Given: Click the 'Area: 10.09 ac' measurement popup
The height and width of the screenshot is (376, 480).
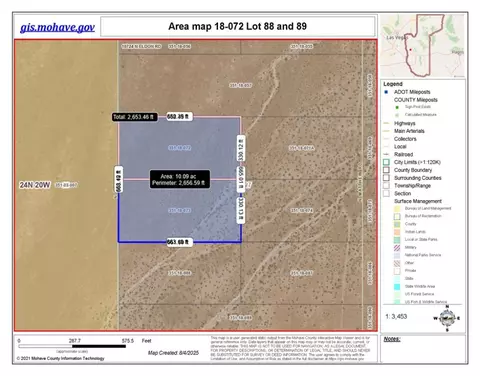Looking at the screenshot, I should pos(180,179).
